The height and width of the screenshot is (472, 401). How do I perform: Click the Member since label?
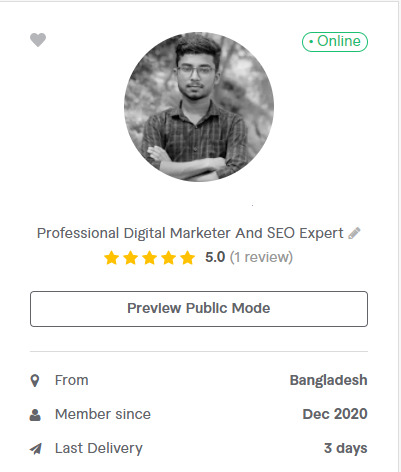point(103,414)
